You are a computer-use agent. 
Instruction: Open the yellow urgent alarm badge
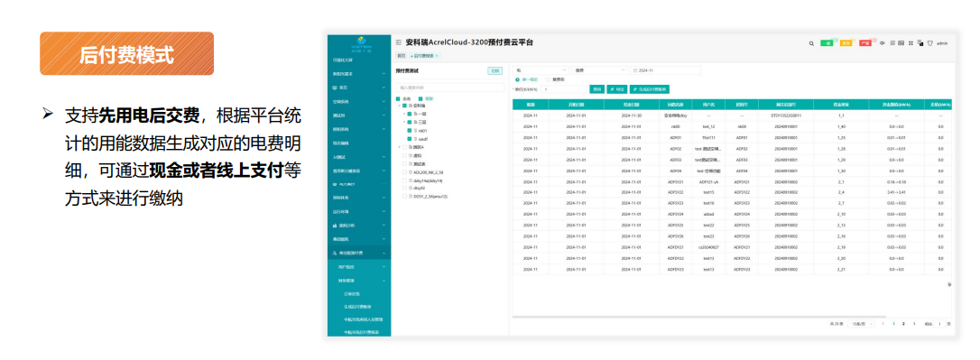pos(846,43)
